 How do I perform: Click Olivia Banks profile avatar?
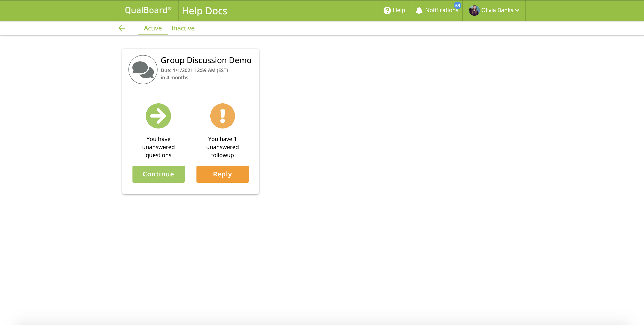pyautogui.click(x=474, y=11)
